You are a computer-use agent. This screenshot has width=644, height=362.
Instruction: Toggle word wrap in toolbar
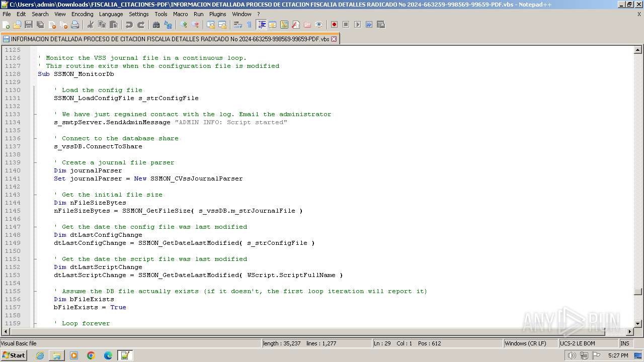click(x=238, y=25)
